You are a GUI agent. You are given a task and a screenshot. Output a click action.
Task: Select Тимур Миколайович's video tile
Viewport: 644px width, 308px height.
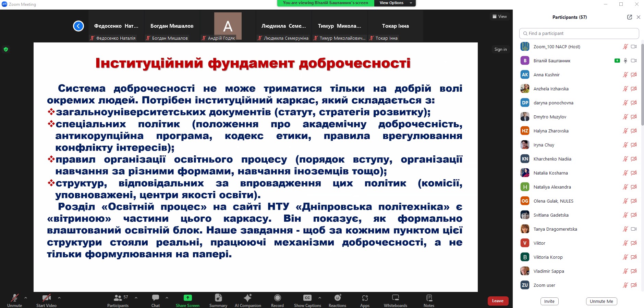(x=340, y=26)
